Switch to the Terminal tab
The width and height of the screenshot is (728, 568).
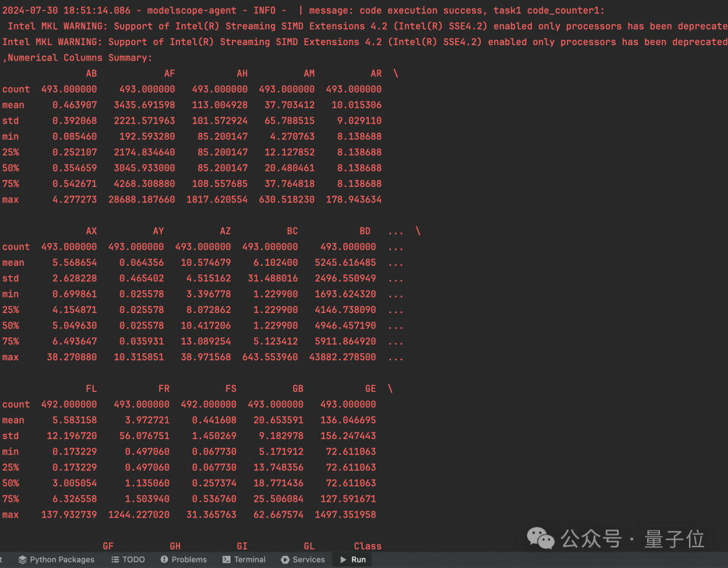click(250, 559)
